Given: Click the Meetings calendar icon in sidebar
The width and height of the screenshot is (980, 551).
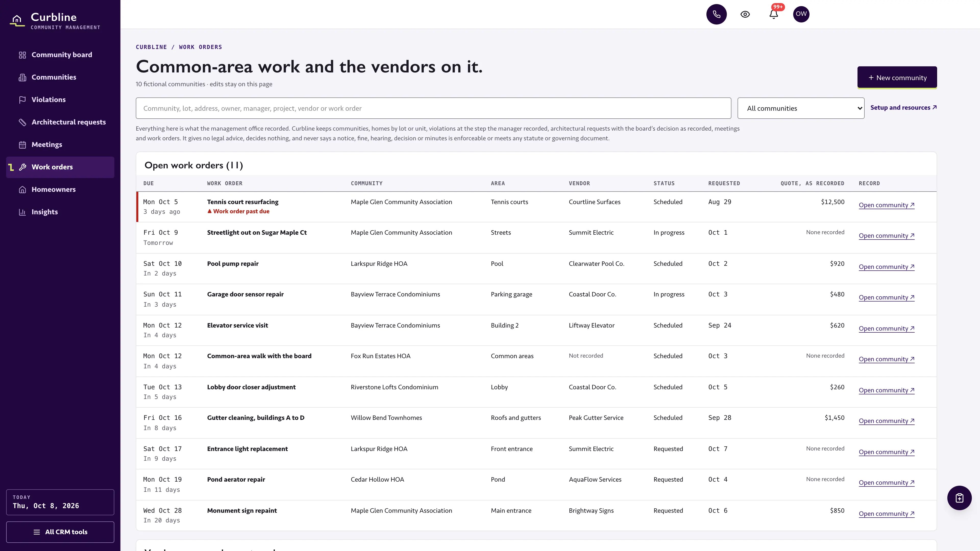Looking at the screenshot, I should pos(22,145).
